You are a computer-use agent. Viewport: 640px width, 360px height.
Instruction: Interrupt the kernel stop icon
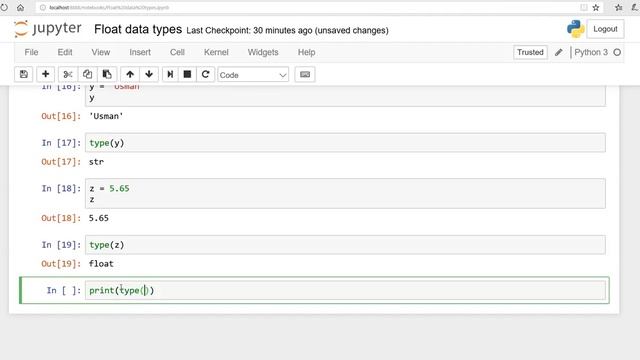pos(187,75)
